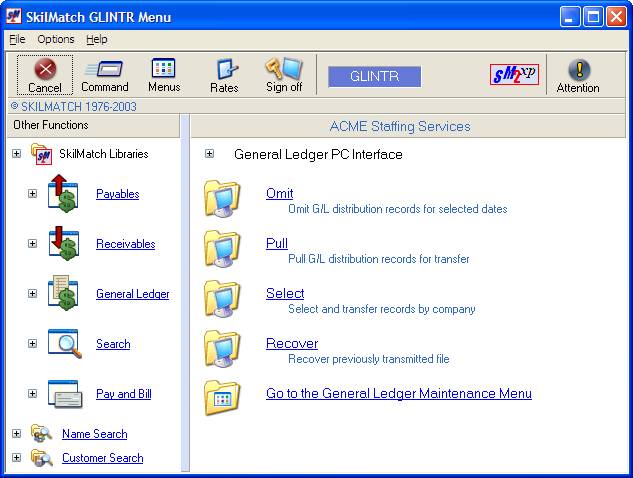Click the Customer Search folder icon

click(42, 458)
